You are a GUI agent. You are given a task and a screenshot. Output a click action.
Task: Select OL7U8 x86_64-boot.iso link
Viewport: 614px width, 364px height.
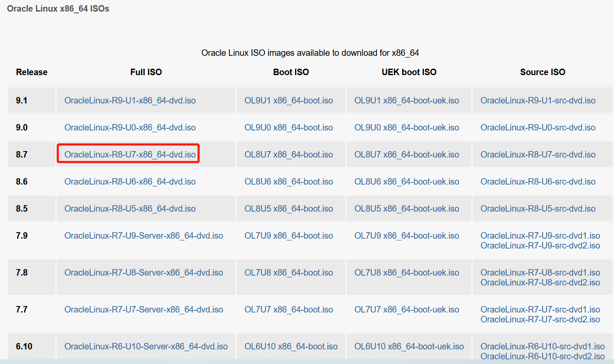pyautogui.click(x=289, y=273)
